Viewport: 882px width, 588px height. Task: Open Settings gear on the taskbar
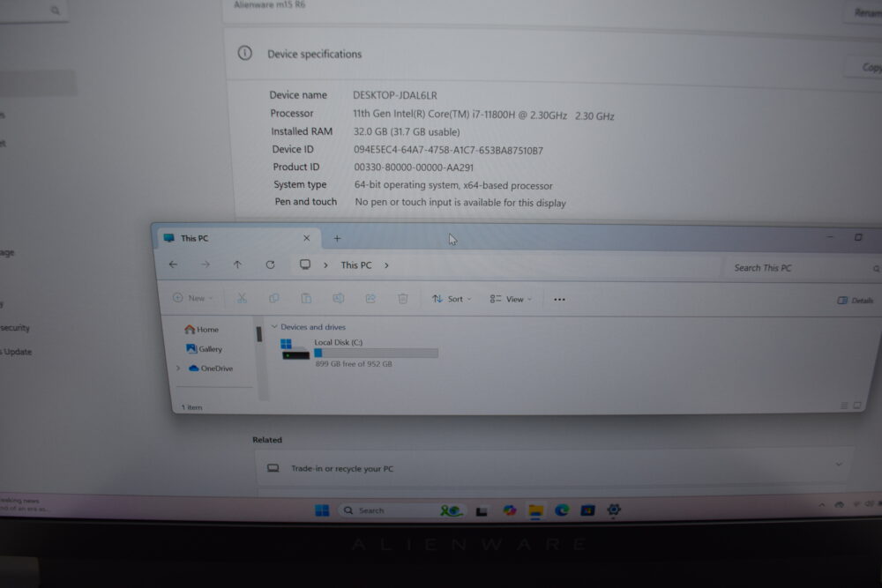pos(614,510)
